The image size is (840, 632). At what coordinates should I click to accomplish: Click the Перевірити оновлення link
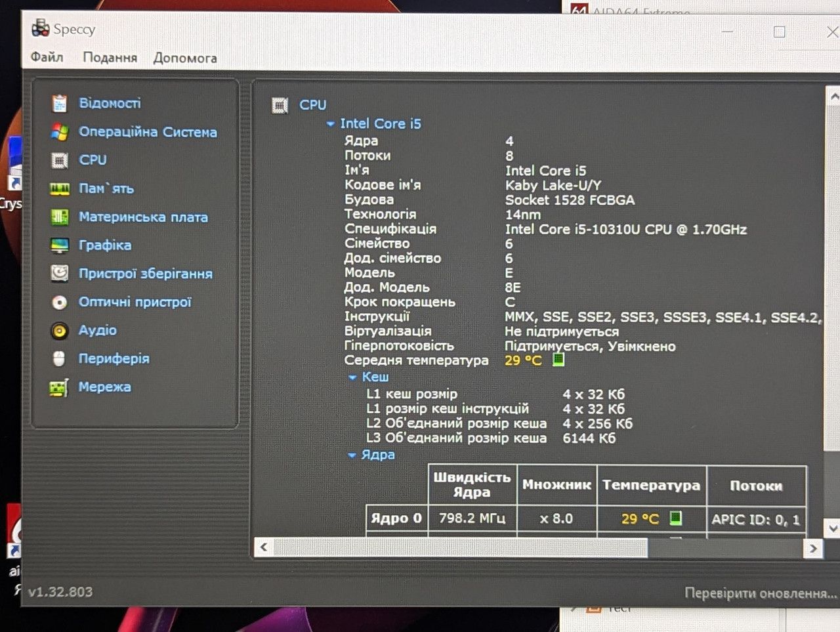coord(761,593)
